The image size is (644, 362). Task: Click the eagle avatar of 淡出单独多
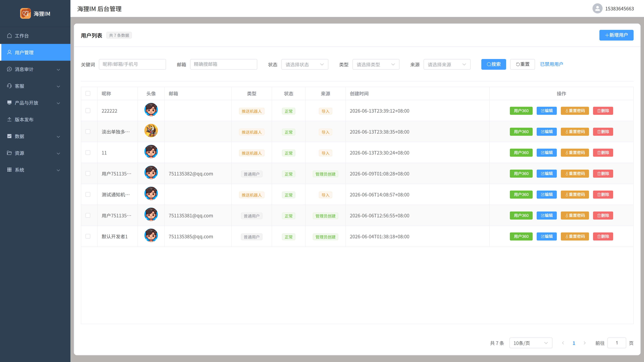tap(151, 131)
